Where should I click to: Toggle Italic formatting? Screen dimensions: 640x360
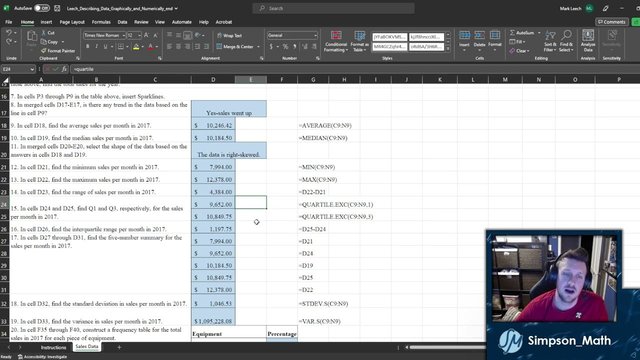(x=96, y=47)
